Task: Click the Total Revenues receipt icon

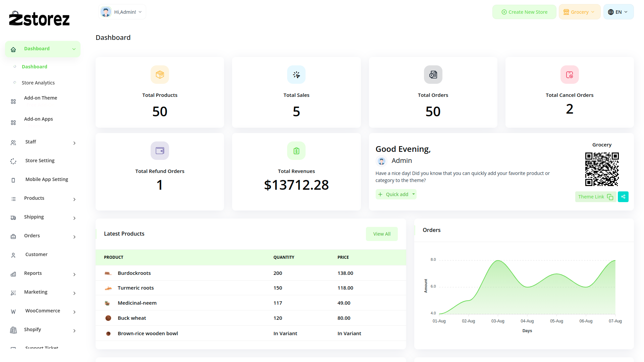Action: 296,151
